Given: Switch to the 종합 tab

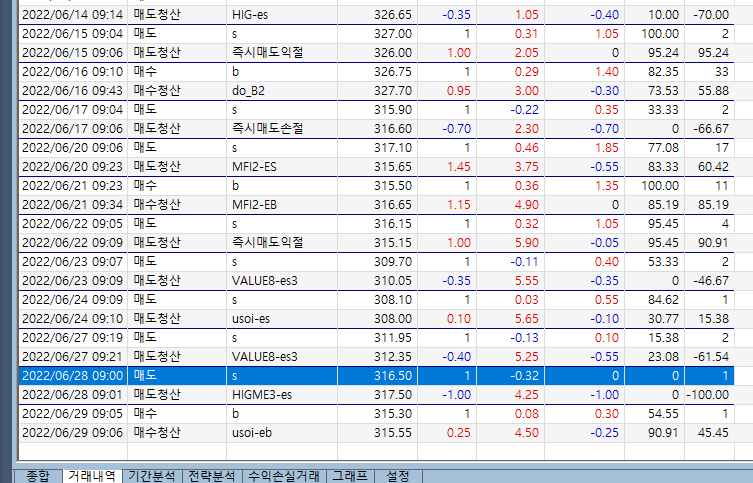Looking at the screenshot, I should 36,476.
